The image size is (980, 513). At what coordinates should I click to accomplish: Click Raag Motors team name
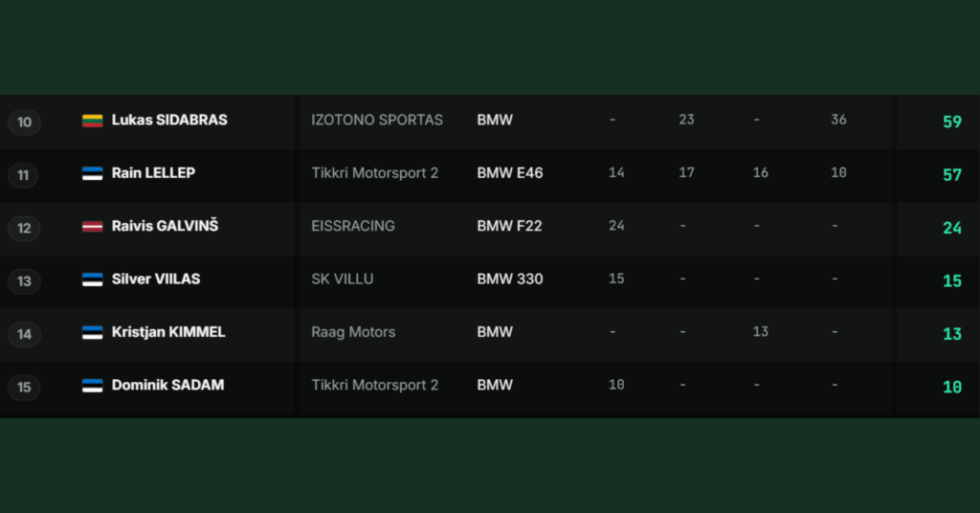tap(353, 332)
